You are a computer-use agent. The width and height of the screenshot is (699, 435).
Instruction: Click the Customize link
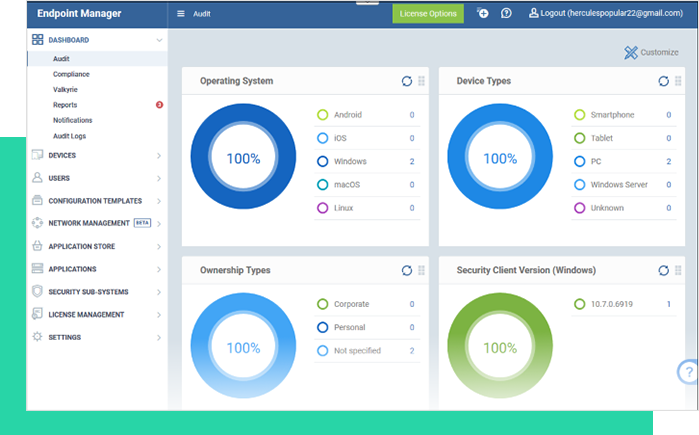(x=650, y=52)
